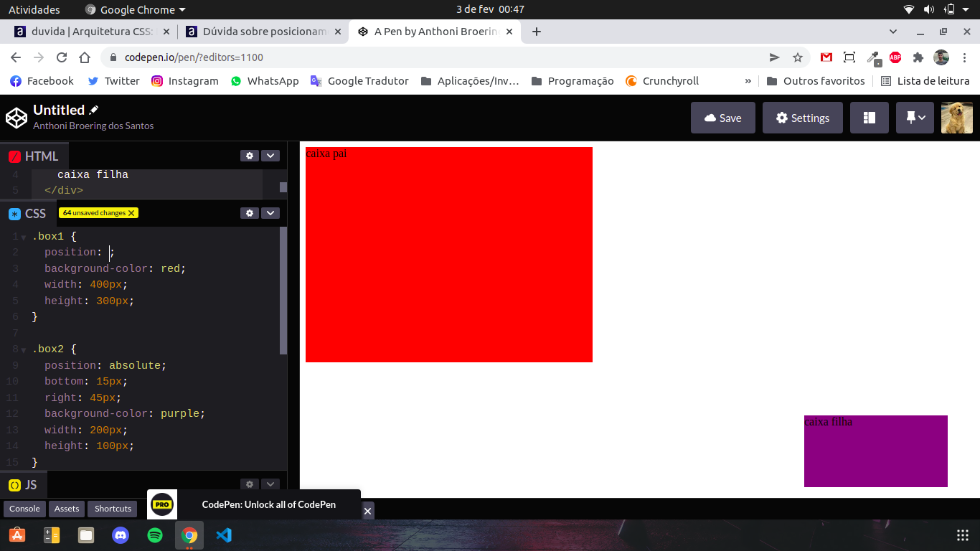The width and height of the screenshot is (980, 551).
Task: Open keyboard Shortcuts panel
Action: pos(113,509)
